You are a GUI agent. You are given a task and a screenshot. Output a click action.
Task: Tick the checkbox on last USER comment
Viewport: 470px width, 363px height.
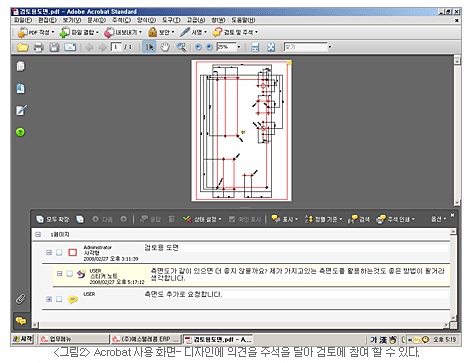59,299
